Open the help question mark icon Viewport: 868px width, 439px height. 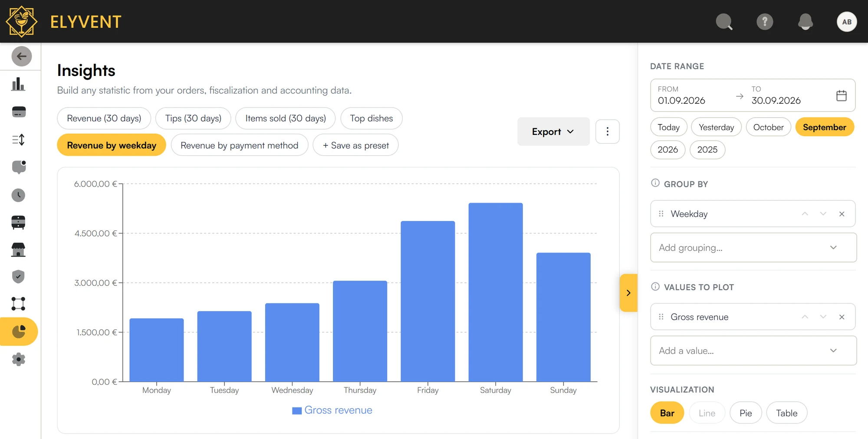[x=765, y=22]
